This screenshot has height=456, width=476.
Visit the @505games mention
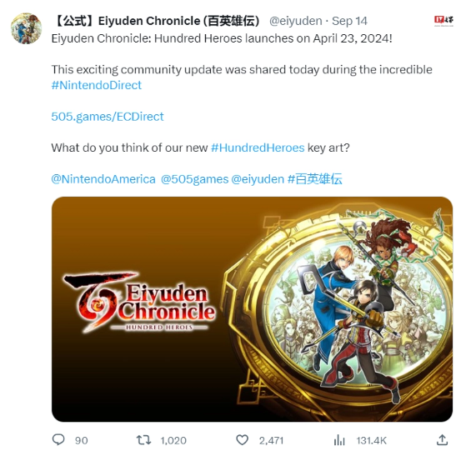[x=194, y=179]
